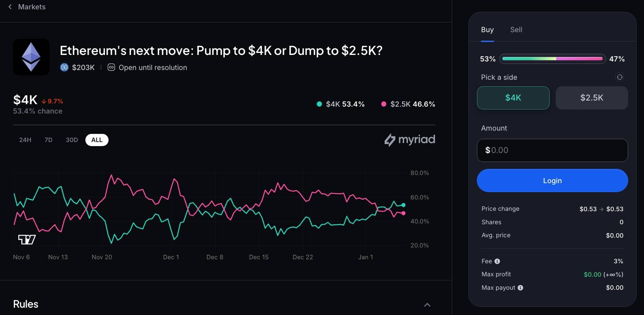Select the $2.5K side option
Screen dimensions: 644x315
point(591,98)
